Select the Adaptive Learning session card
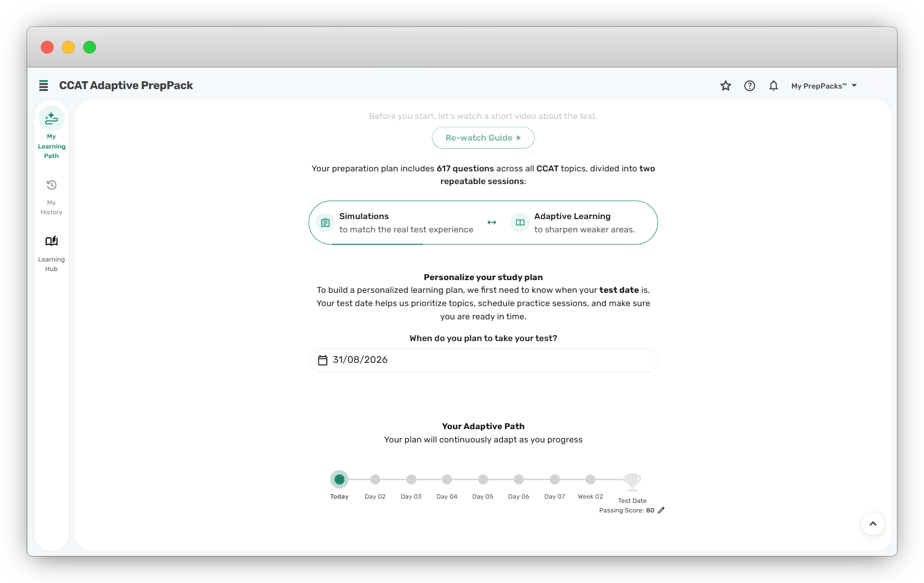The image size is (924, 583). pyautogui.click(x=573, y=223)
